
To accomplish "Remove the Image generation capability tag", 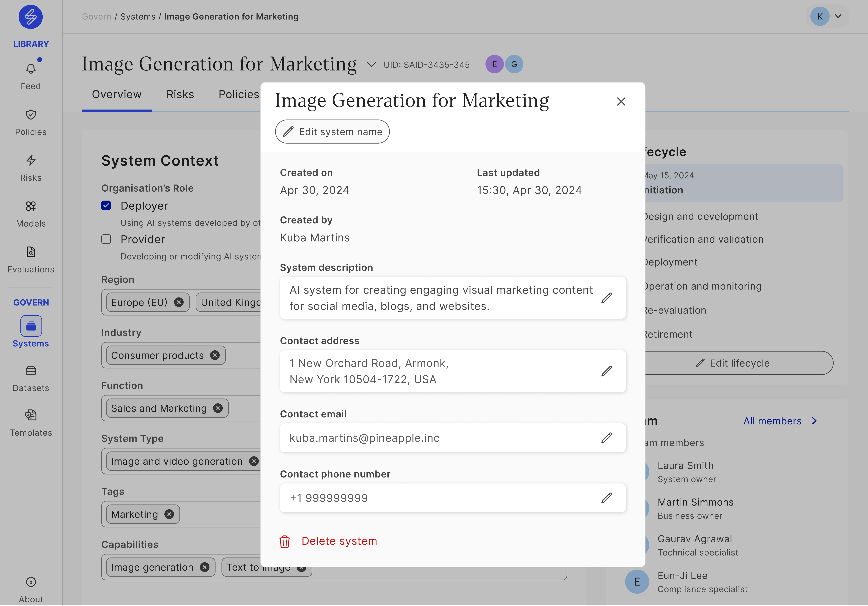I will click(204, 567).
